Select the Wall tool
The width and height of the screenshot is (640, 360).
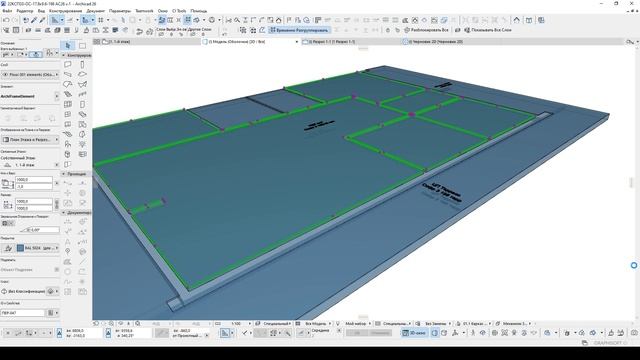68,64
